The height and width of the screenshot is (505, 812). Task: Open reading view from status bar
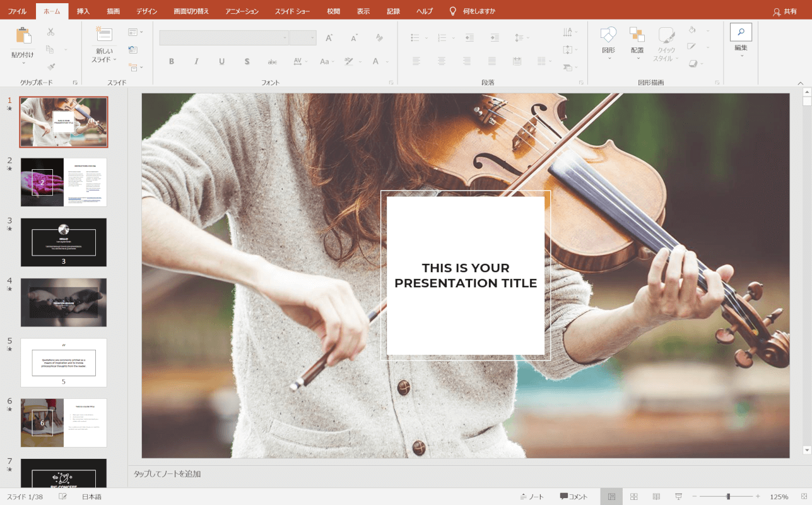656,497
